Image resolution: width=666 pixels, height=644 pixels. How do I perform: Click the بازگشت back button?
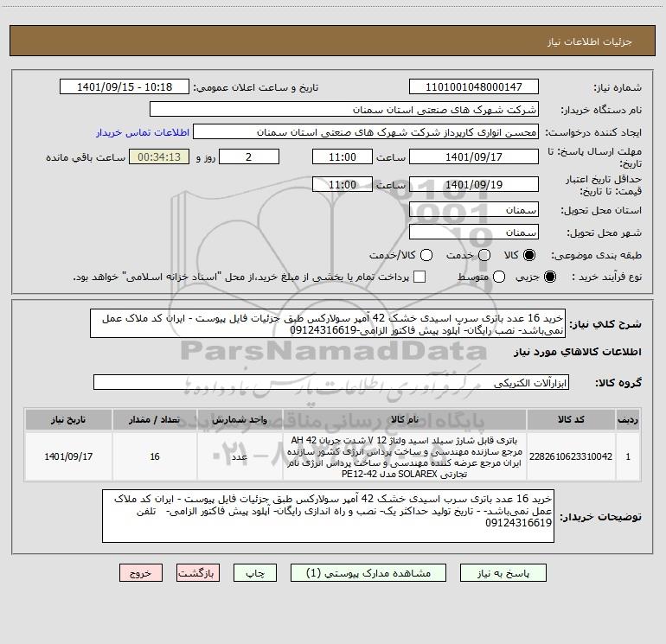coord(198,573)
